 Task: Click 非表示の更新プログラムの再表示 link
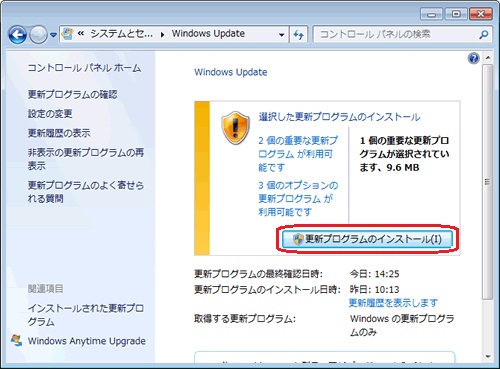[x=86, y=159]
